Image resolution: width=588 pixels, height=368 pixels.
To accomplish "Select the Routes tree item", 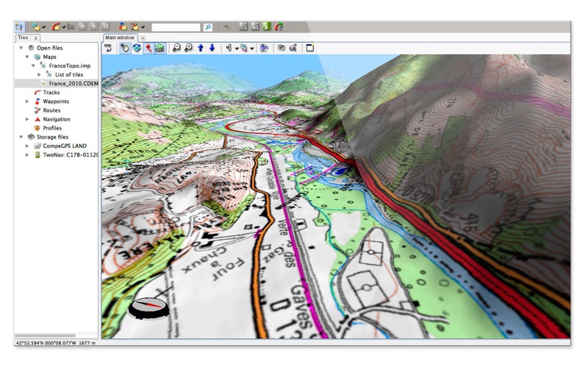I will [x=51, y=110].
